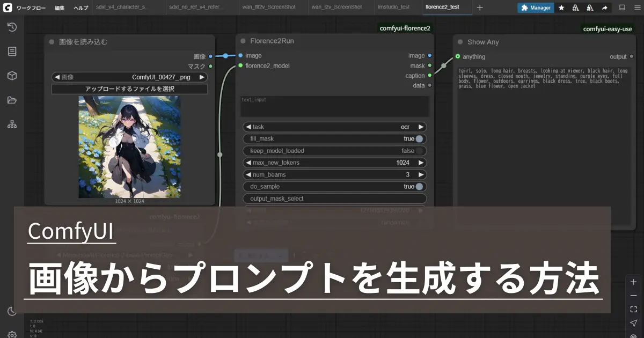Click the comfyui-easy-use badge label
Screen dimensions: 644x338
click(x=608, y=29)
